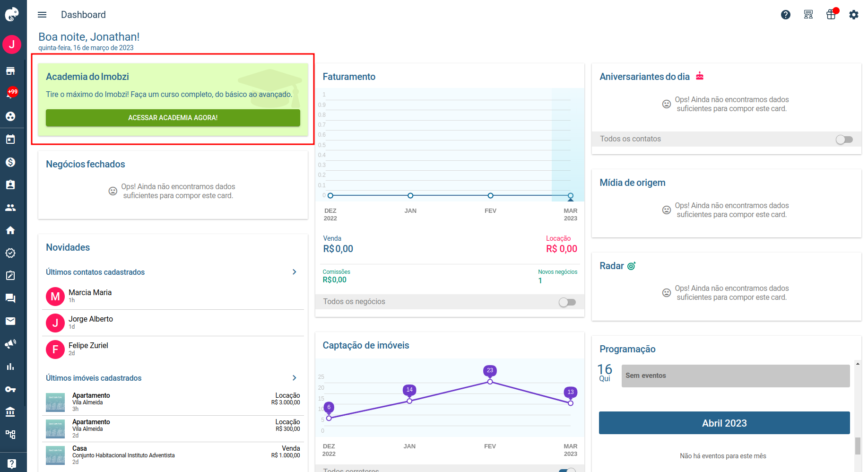Open the hamburger menu next to Dashboard
868x472 pixels.
pos(42,15)
